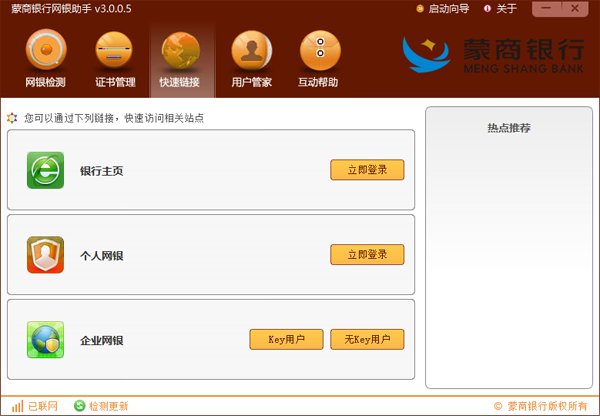Click 个人网银 label
The height and width of the screenshot is (416, 600).
[x=101, y=256]
